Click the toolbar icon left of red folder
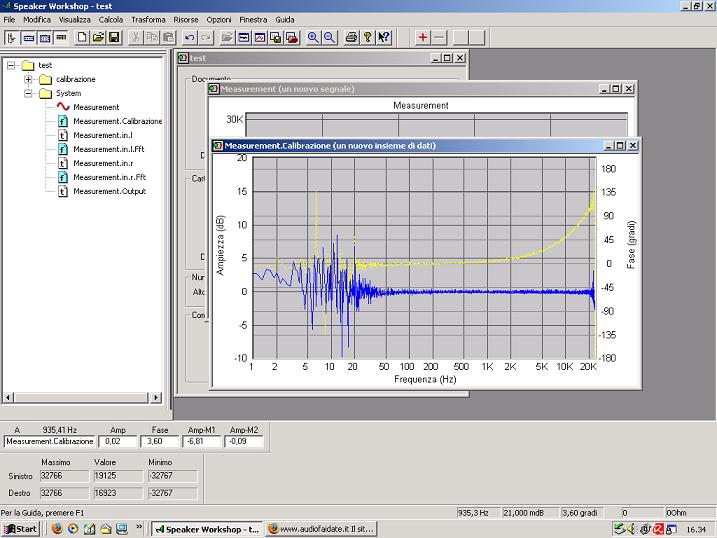This screenshot has width=717, height=538. point(276,37)
